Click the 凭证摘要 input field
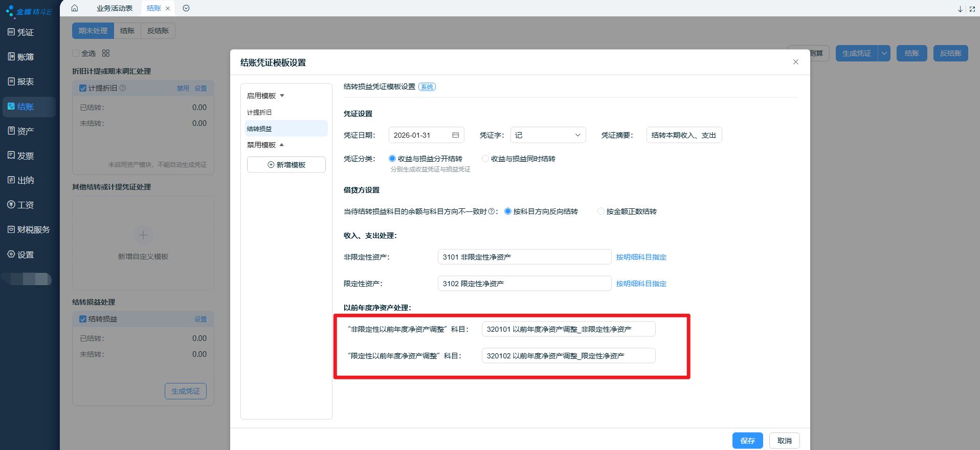 [683, 135]
